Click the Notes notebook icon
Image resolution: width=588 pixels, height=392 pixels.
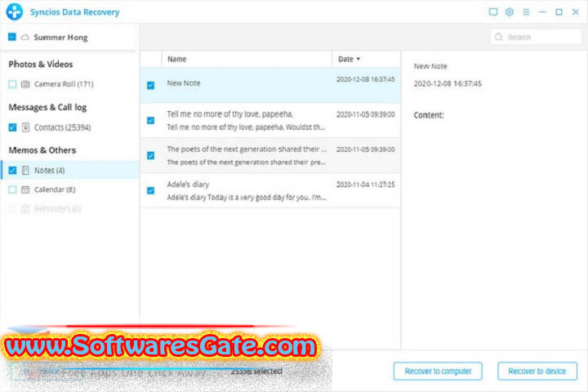[25, 171]
